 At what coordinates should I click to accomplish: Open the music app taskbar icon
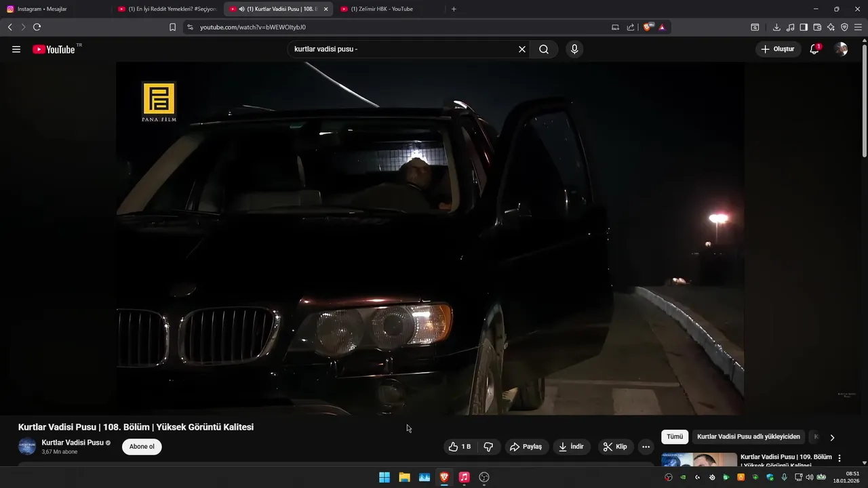[464, 477]
